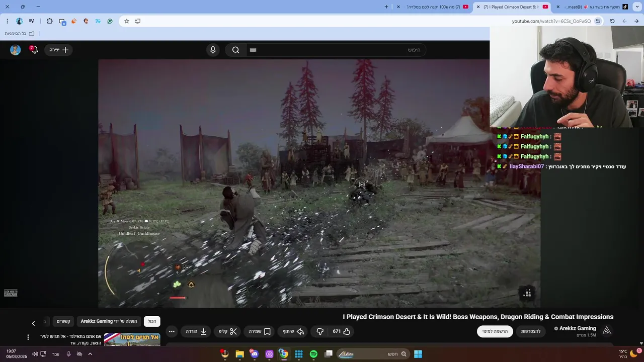Click the install/cast icon in address bar
Image resolution: width=644 pixels, height=362 pixels.
[137, 21]
